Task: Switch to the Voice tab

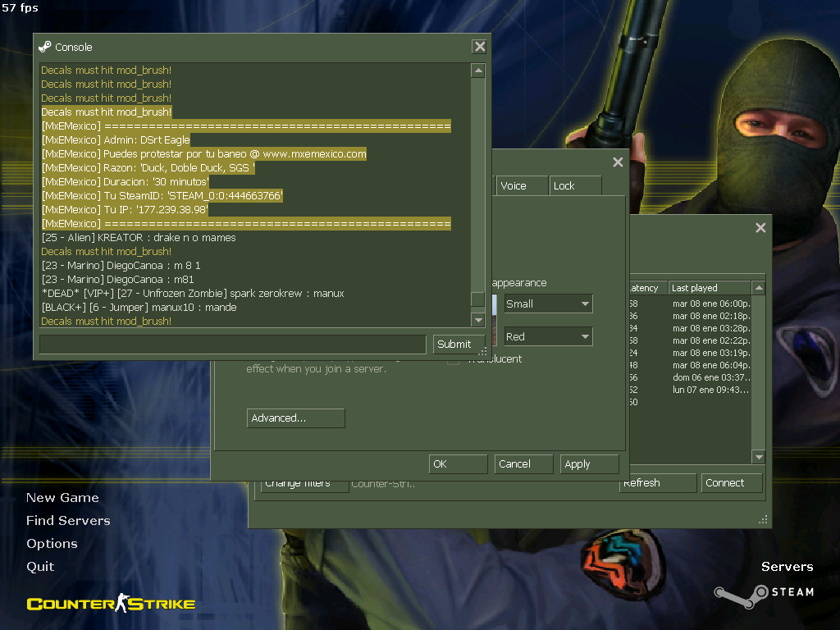Action: point(522,186)
